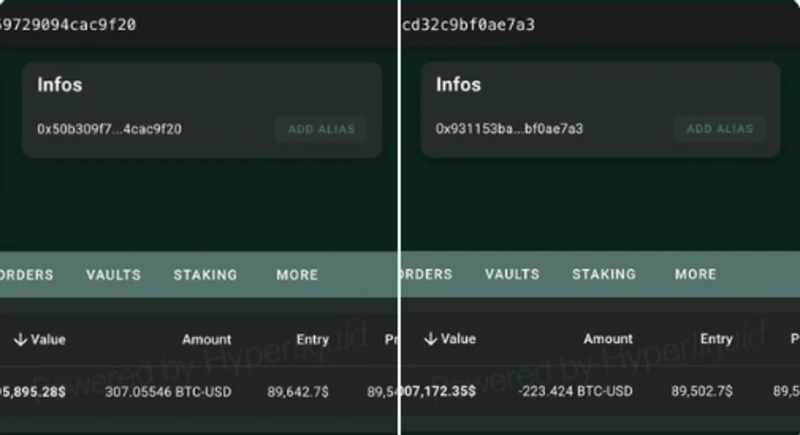Open the VAULTS tab in the right panel
Screen dimensions: 800x435
(512, 274)
